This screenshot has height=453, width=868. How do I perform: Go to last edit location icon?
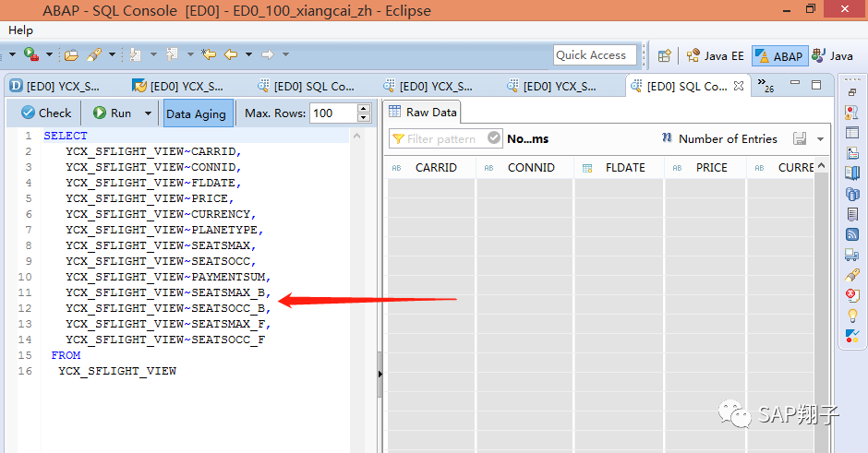209,54
